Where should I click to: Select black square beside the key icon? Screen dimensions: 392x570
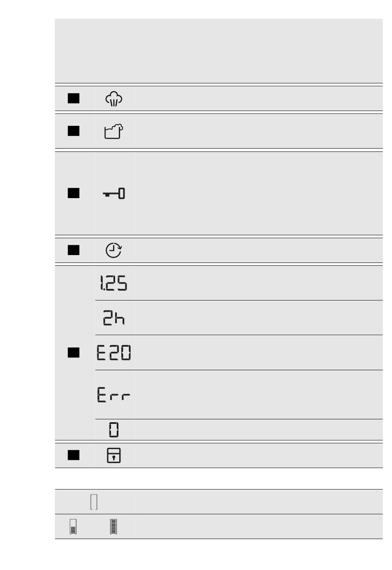(73, 193)
